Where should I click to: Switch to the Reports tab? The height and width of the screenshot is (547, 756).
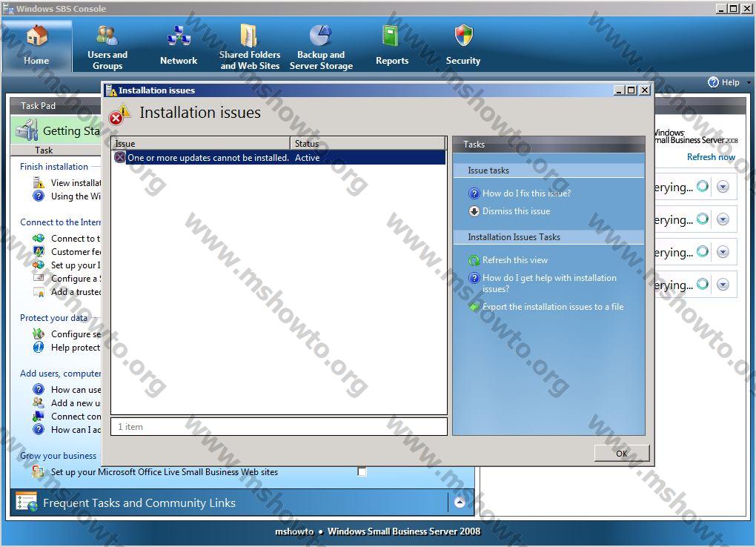click(391, 47)
